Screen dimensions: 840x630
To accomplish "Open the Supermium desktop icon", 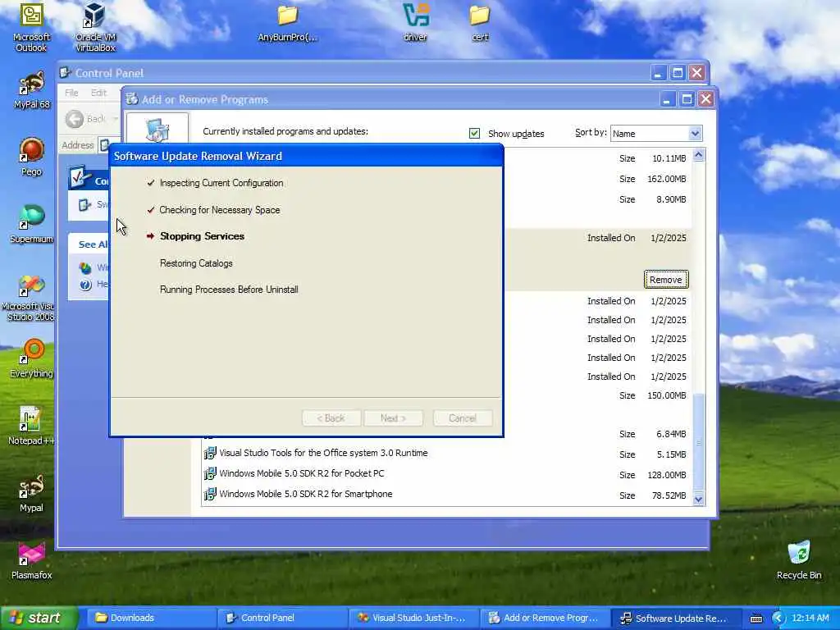I will (32, 224).
